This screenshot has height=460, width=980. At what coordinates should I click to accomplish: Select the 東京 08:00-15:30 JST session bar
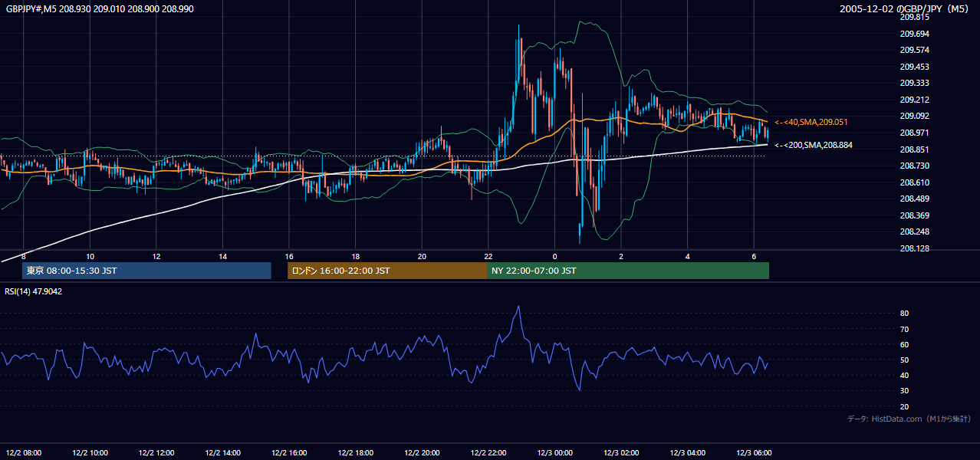point(146,271)
